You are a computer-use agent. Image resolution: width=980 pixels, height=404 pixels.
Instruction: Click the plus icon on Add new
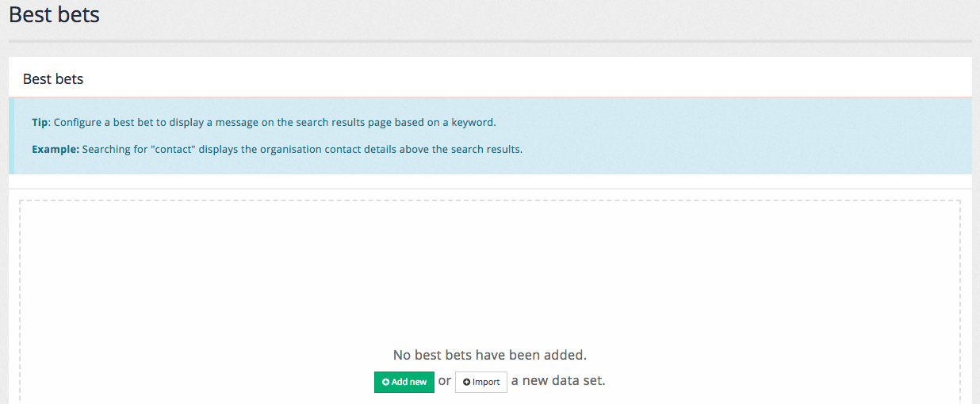385,382
